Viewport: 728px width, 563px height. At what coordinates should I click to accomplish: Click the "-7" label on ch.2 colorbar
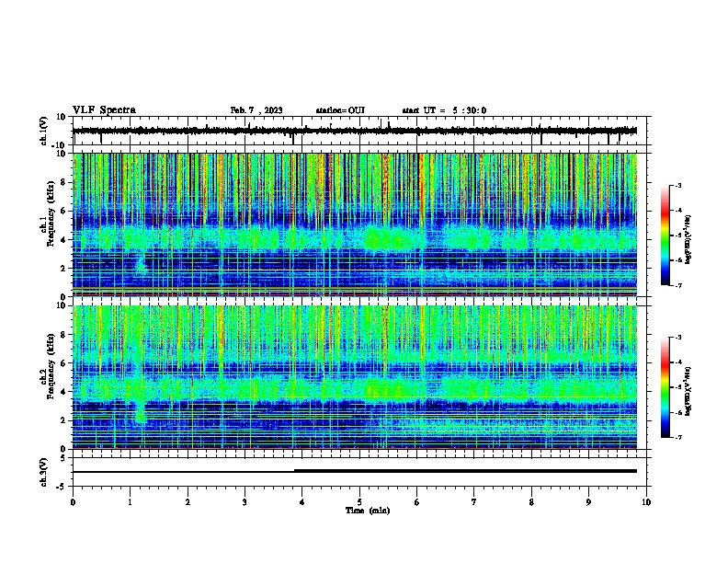(678, 437)
